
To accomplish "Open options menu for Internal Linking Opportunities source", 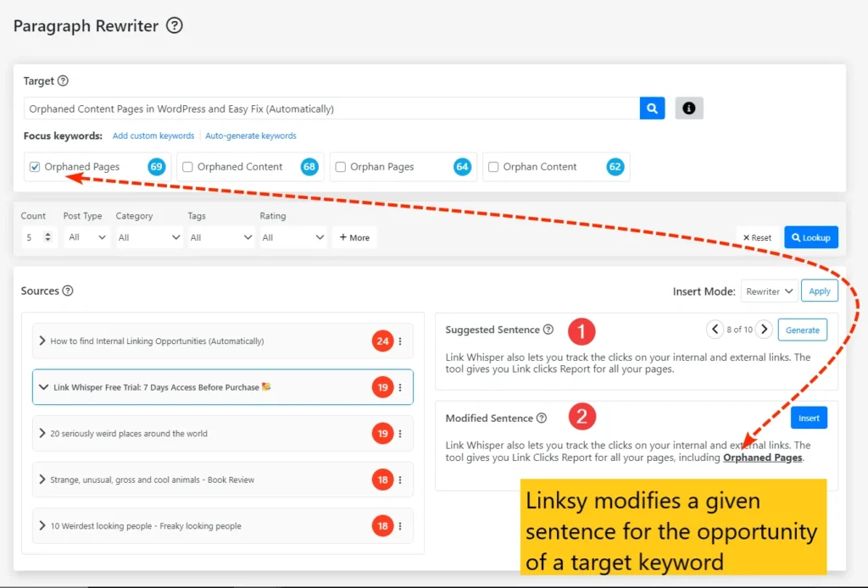I will point(400,341).
